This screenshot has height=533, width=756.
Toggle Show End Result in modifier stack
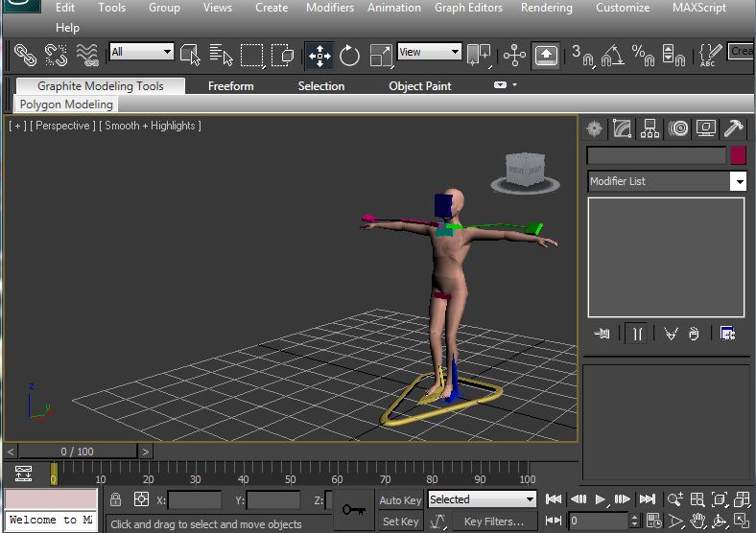coord(635,334)
